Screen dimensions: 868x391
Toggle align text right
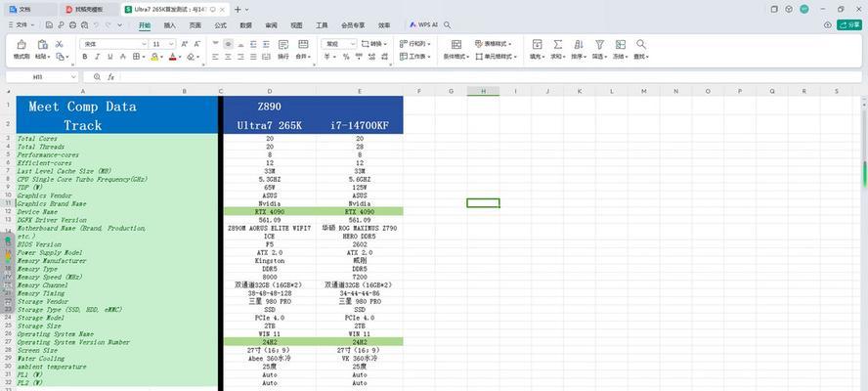point(240,57)
